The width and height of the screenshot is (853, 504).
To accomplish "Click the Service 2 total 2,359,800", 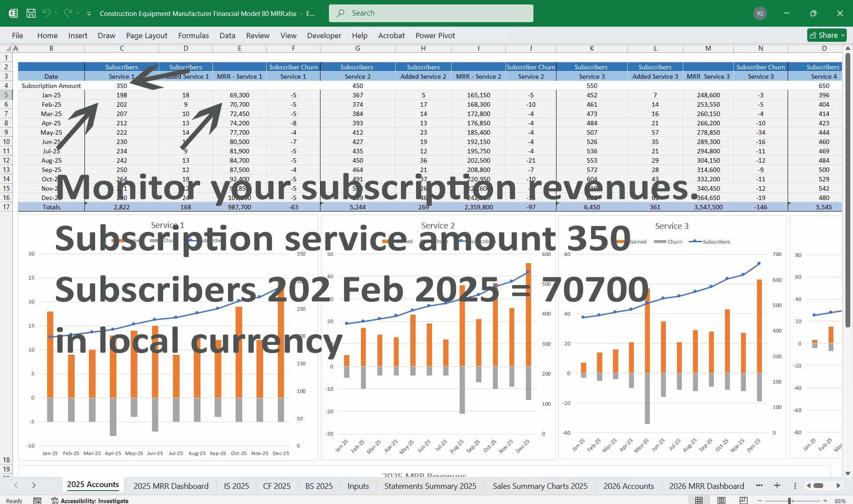I will click(x=478, y=207).
